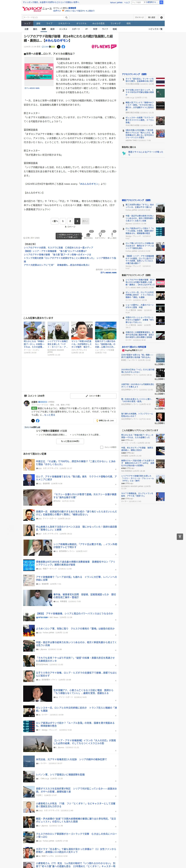The height and width of the screenshot is (868, 186).
Task: Share 志葉玲's comment on Facebook
Action: pos(38,421)
